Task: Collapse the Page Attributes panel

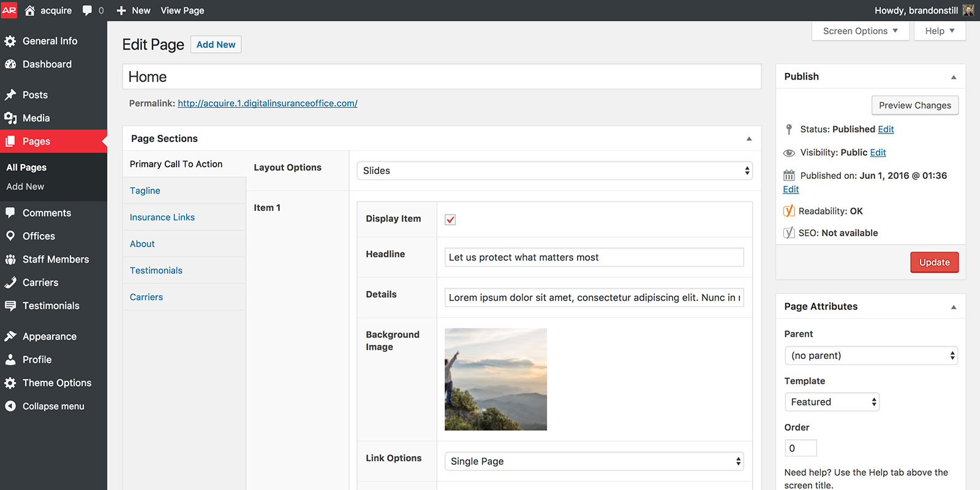Action: (954, 307)
